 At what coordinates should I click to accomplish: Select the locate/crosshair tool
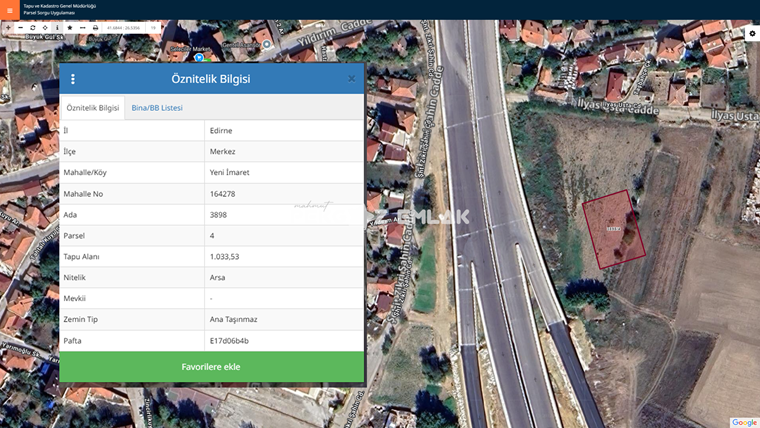coord(45,28)
